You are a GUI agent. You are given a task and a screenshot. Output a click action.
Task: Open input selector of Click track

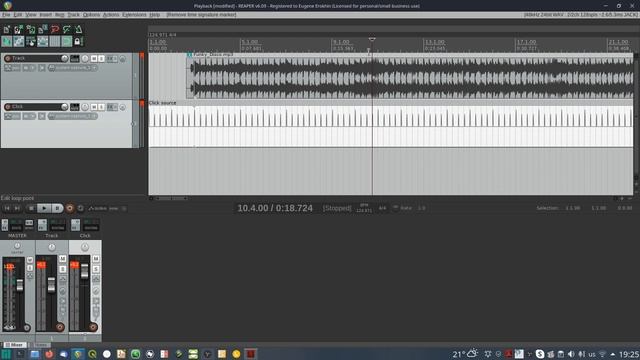(73, 116)
